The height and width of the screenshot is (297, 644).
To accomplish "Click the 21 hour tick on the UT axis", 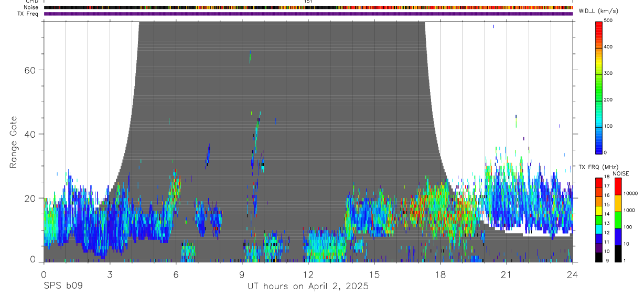I will click(x=506, y=274).
